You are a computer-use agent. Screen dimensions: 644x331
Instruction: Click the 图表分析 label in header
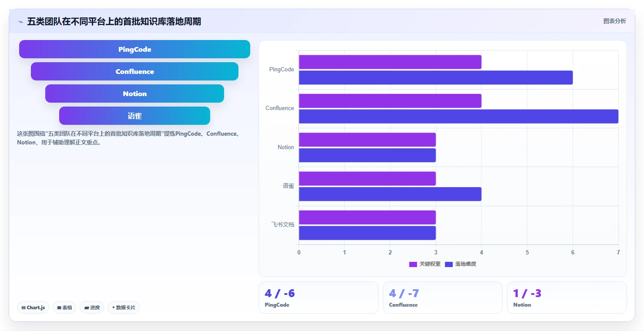click(614, 21)
